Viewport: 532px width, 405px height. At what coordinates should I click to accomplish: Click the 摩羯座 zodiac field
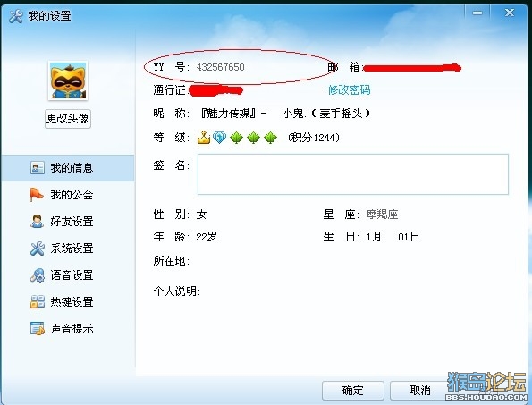coord(382,215)
